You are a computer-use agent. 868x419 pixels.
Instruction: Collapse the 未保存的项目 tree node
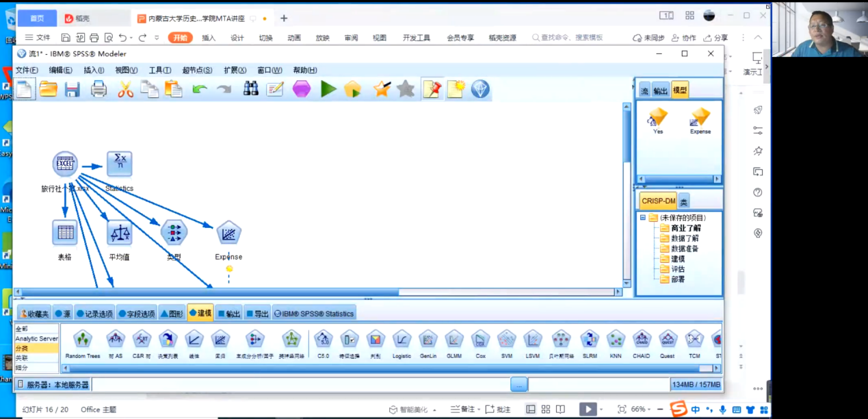pos(643,218)
